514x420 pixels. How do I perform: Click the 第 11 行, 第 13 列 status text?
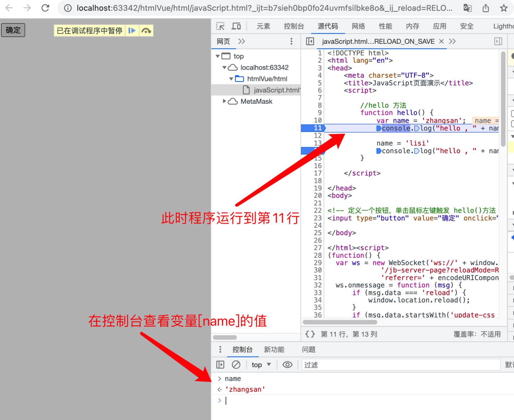pyautogui.click(x=349, y=334)
